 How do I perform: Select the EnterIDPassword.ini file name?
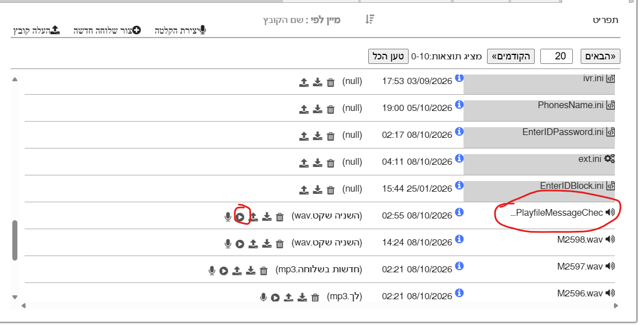(563, 132)
